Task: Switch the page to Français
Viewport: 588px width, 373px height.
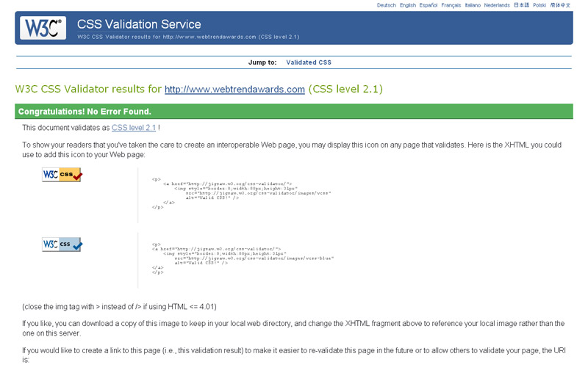Action: pos(452,5)
